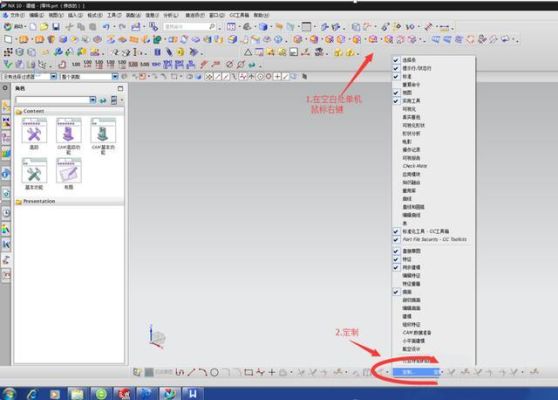
Task: Open the GC工具箱 menu in menu bar
Action: (x=239, y=15)
